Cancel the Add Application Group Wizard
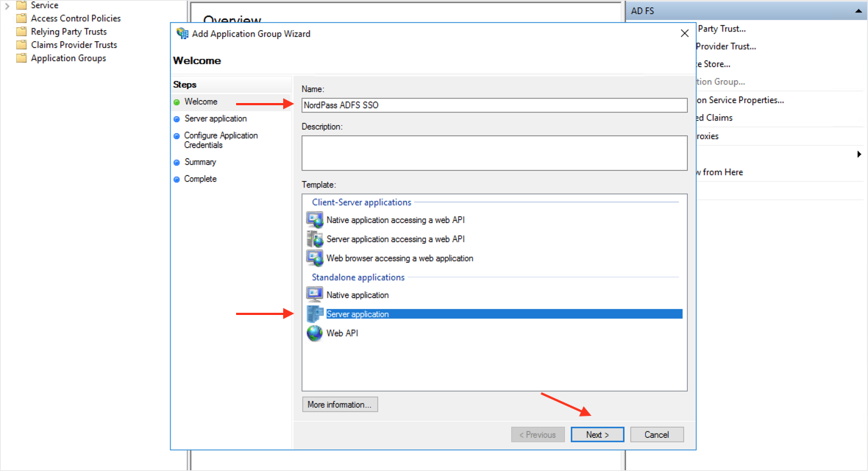This screenshot has width=868, height=471. pyautogui.click(x=657, y=435)
